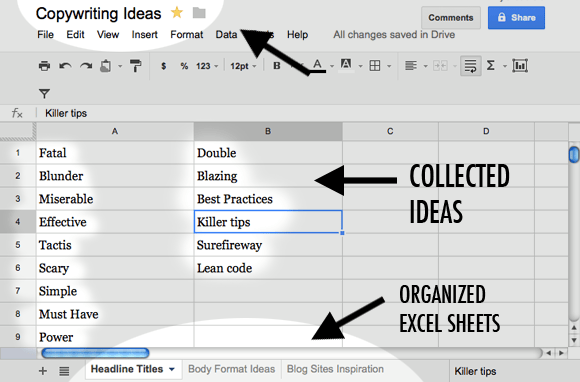This screenshot has width=580, height=382.
Task: Toggle the Wrap text button
Action: [x=471, y=66]
